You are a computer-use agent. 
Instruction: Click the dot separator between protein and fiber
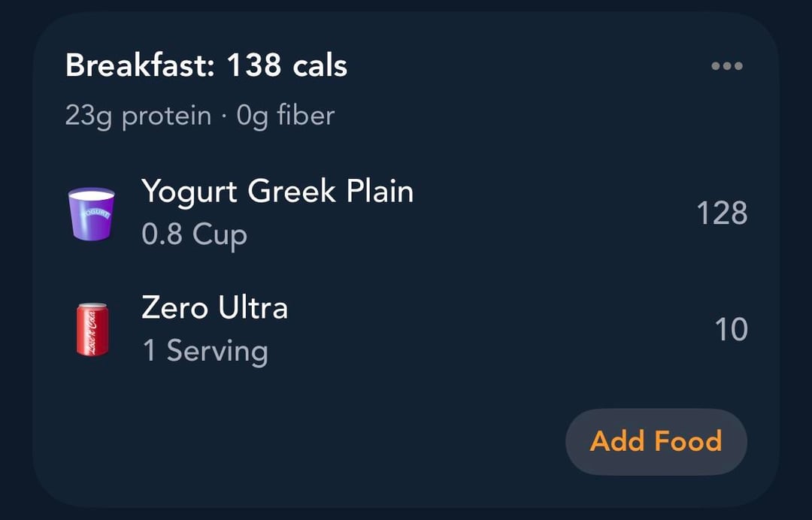pos(224,116)
